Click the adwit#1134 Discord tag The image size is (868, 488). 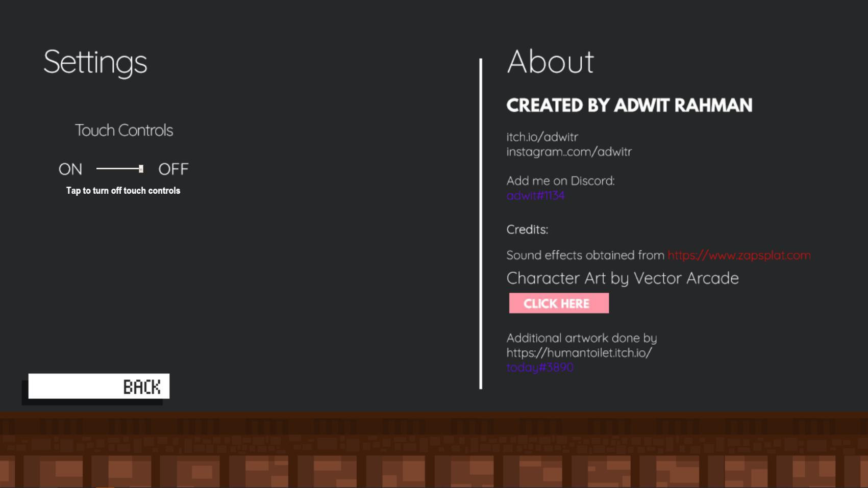[x=535, y=195]
